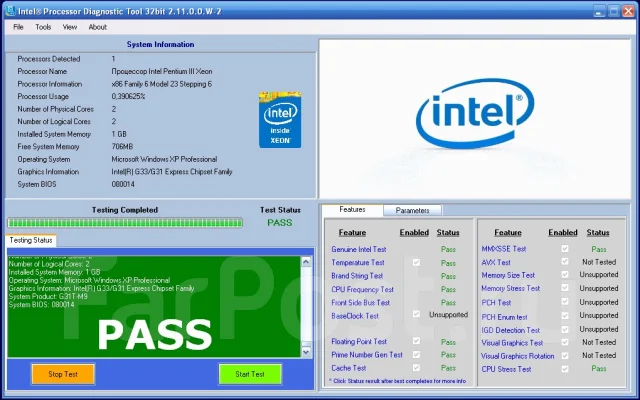Viewport: 640px width, 400px height.
Task: Toggle CPU Stress Test enabled checkbox
Action: (x=565, y=369)
